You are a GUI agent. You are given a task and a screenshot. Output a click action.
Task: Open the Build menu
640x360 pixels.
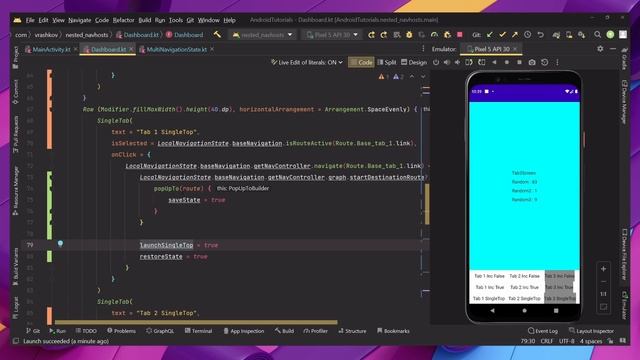coord(144,20)
